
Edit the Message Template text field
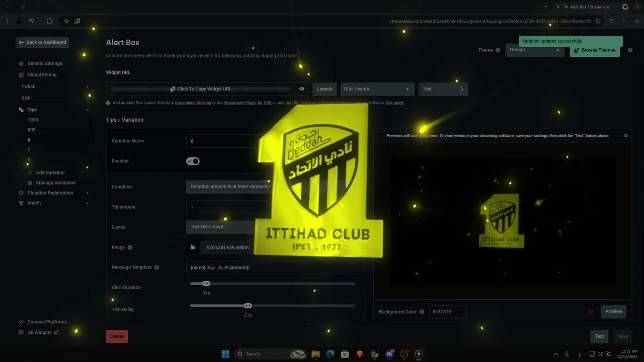[272, 267]
